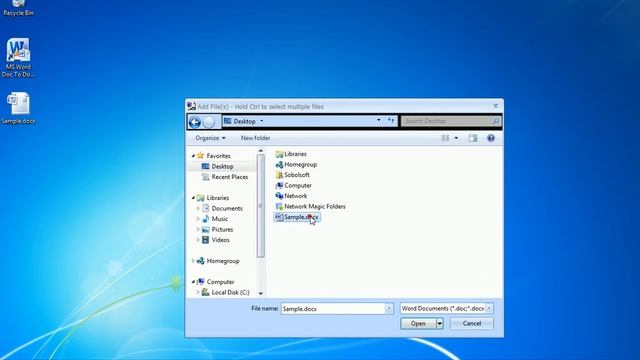Collapse the Libraries tree group
Screen dimensions: 640x360
click(x=193, y=198)
